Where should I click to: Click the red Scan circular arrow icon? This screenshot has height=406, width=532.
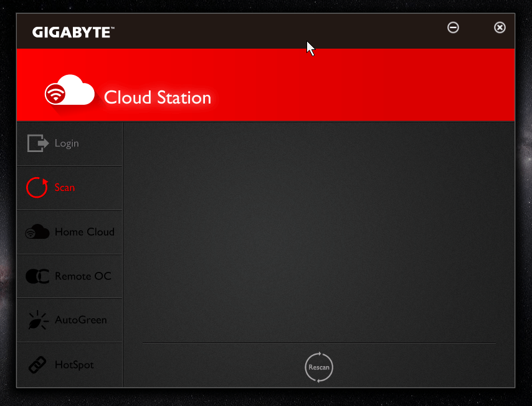click(37, 187)
